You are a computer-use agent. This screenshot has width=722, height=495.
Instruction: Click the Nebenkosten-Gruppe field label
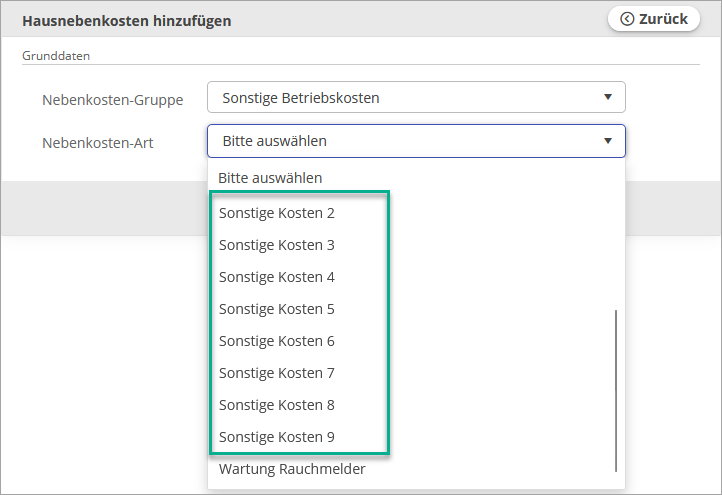[x=113, y=100]
